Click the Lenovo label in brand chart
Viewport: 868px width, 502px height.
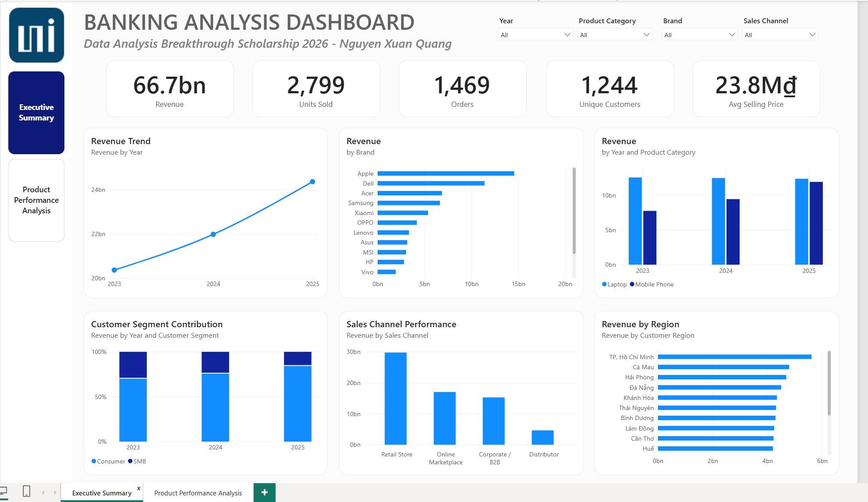pyautogui.click(x=364, y=233)
